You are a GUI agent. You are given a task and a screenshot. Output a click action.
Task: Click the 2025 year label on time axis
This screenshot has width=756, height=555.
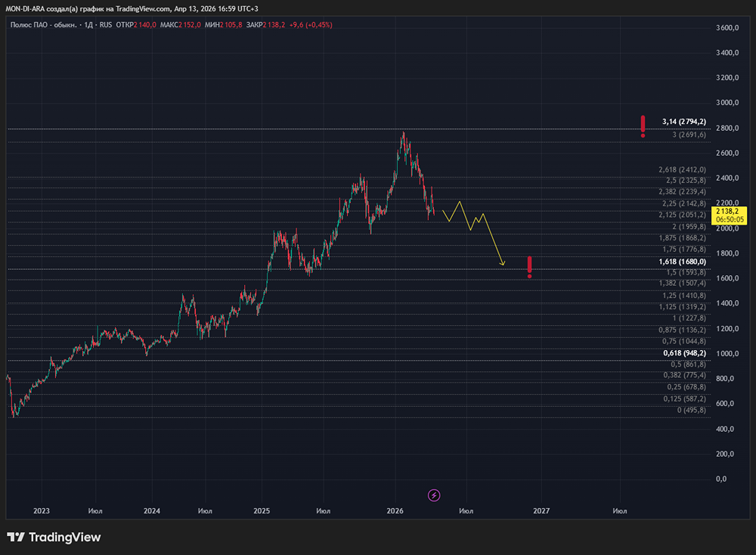click(262, 510)
